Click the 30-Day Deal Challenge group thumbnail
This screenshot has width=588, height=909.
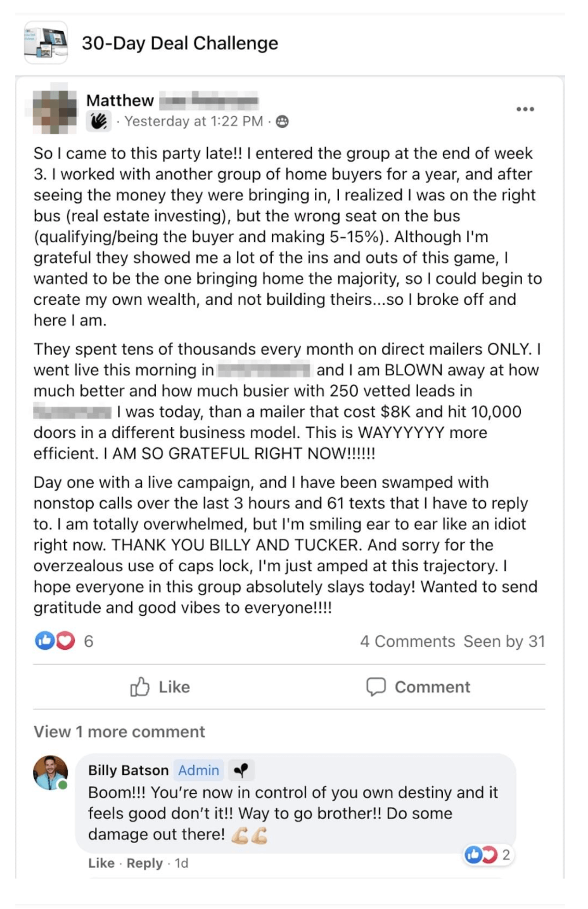click(46, 42)
